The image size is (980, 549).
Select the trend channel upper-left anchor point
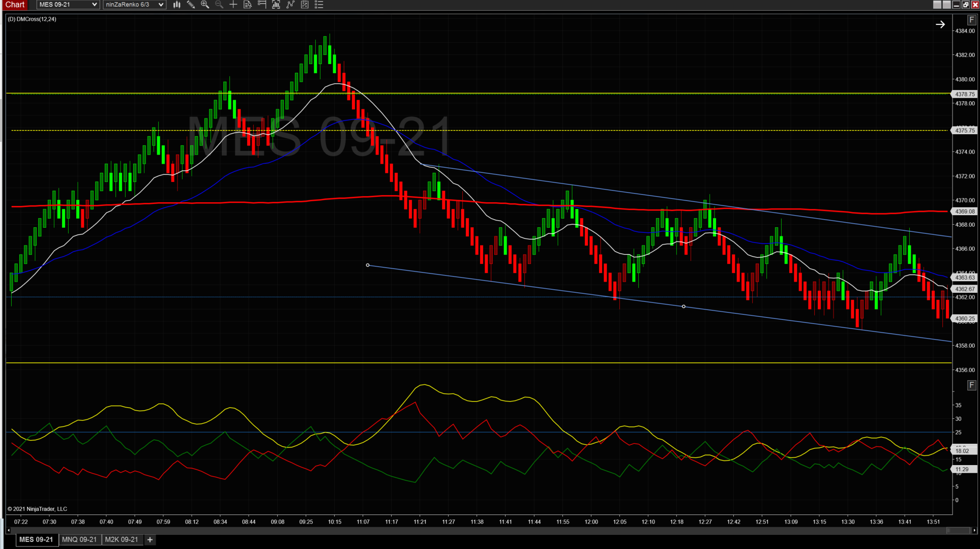click(368, 265)
